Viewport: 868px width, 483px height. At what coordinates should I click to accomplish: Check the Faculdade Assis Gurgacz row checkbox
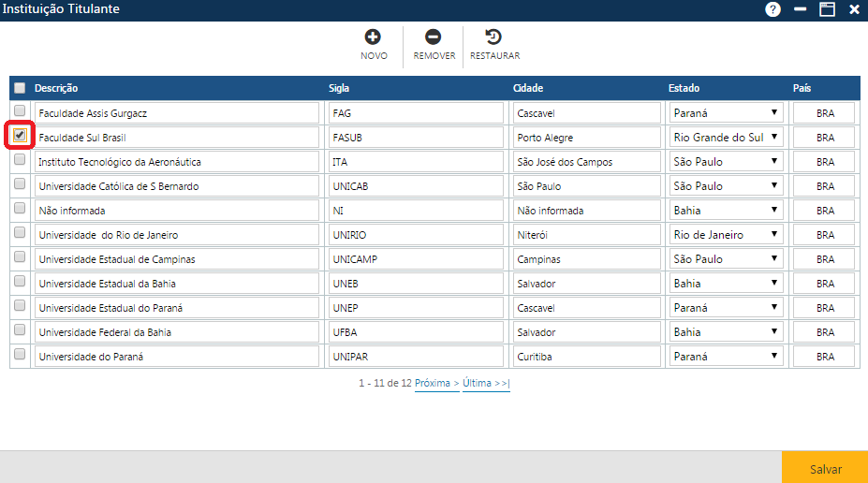tap(20, 111)
